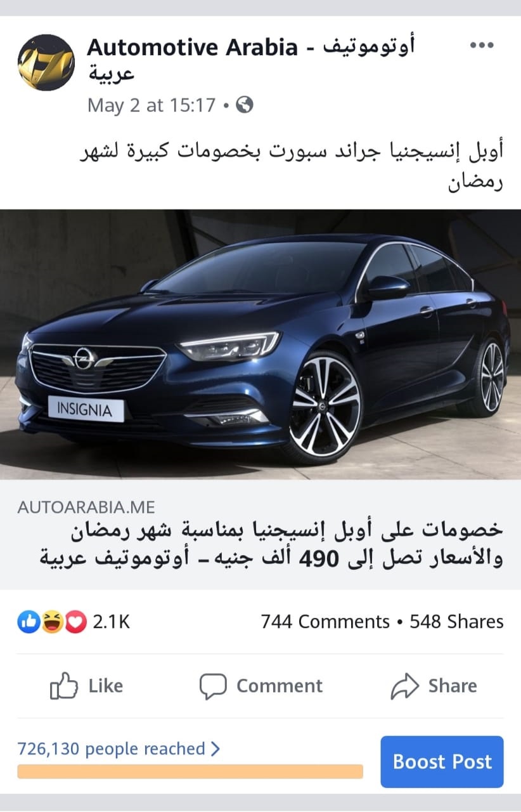Click the Boost Post button

point(442,761)
